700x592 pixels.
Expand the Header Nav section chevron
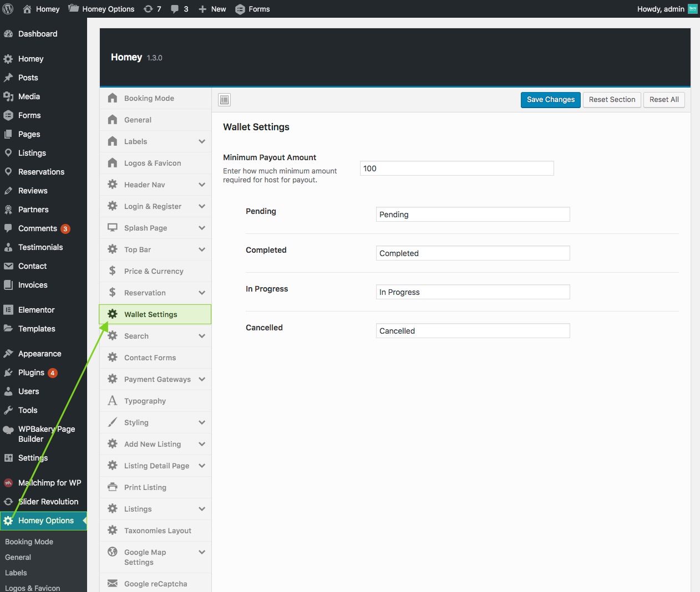(x=202, y=185)
